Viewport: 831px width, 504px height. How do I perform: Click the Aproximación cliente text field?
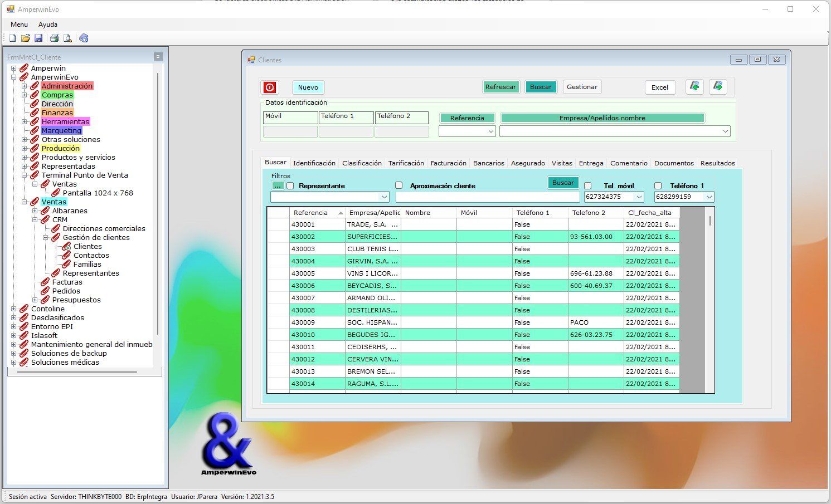coord(487,197)
